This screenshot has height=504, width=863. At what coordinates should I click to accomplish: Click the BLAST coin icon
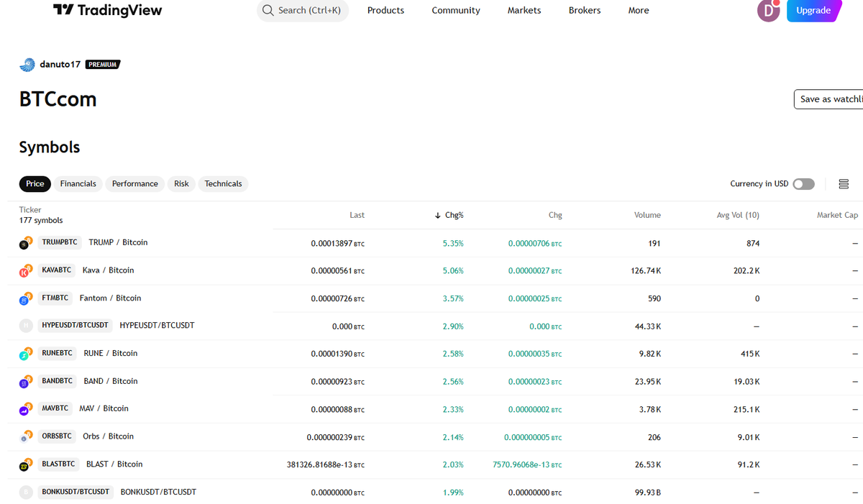[26, 464]
